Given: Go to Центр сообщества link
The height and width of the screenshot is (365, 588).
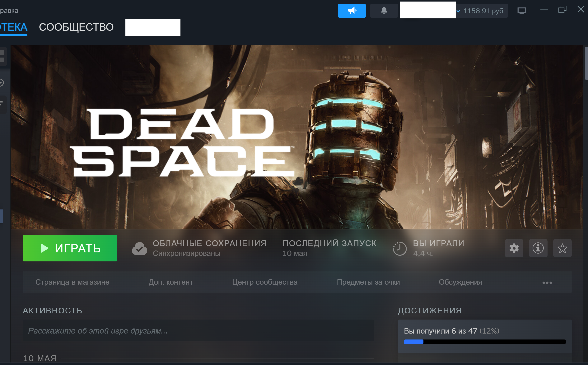Looking at the screenshot, I should click(265, 282).
